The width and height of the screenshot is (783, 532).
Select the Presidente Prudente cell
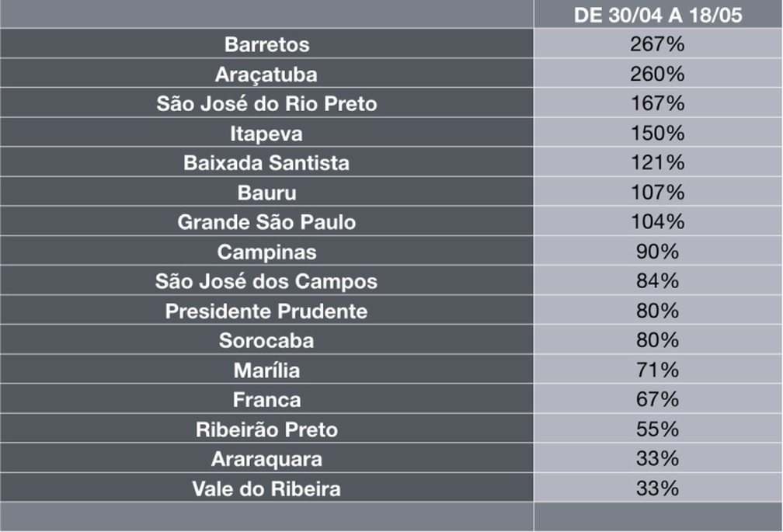[266, 311]
